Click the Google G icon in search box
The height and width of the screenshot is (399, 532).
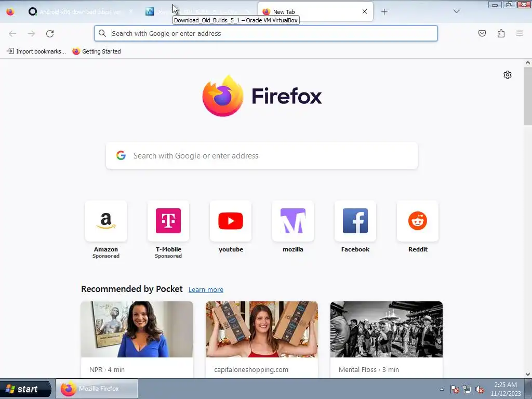121,155
